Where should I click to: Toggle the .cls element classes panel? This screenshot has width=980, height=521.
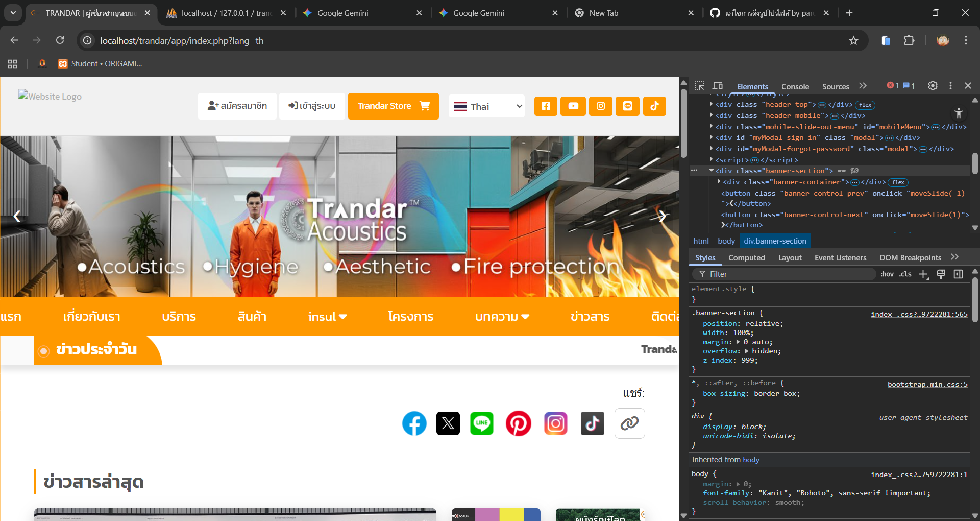[905, 274]
